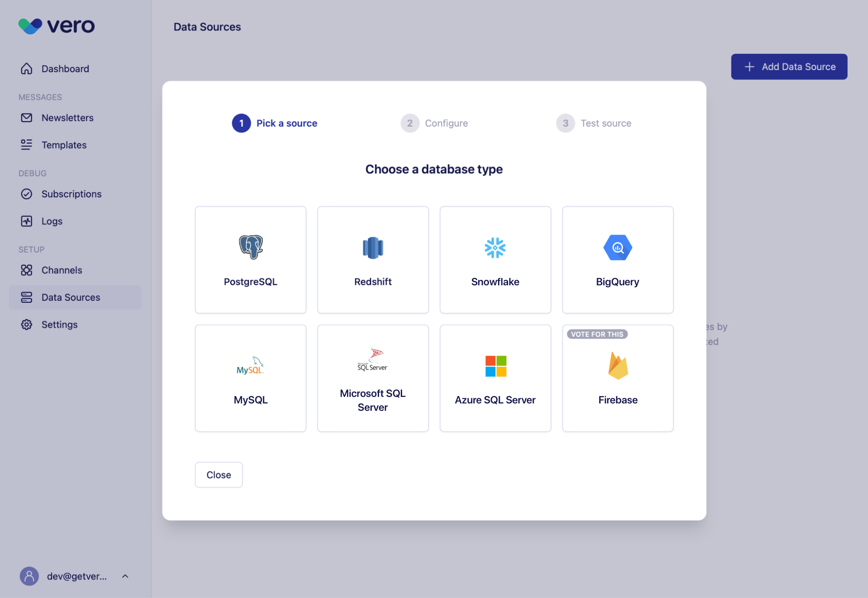Open the Templates page
Screen dimensions: 868x598
(63, 145)
